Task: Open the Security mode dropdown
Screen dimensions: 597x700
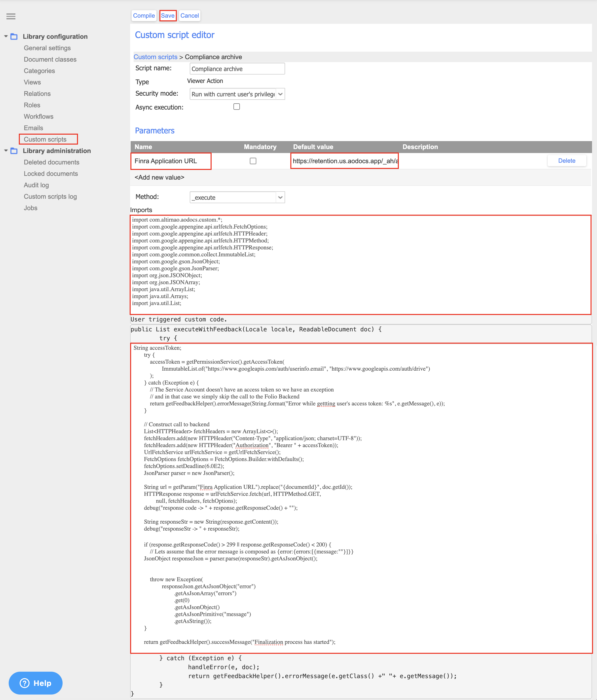Action: (237, 94)
